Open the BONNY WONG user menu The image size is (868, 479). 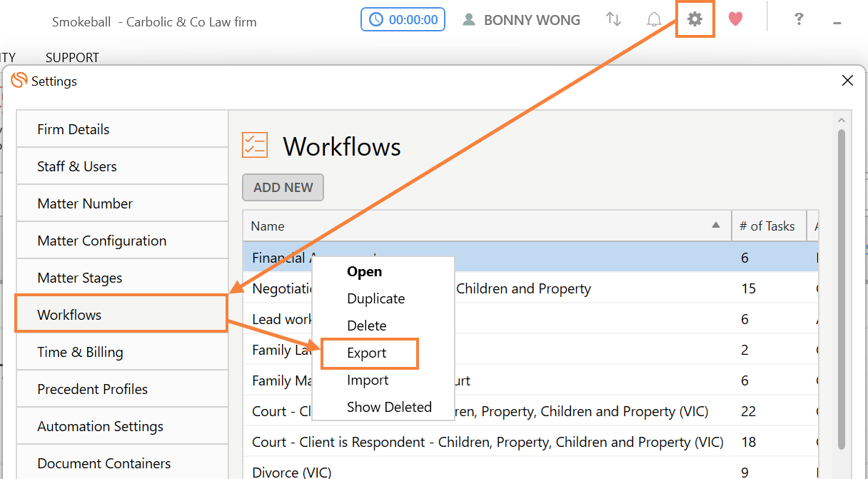tap(521, 20)
